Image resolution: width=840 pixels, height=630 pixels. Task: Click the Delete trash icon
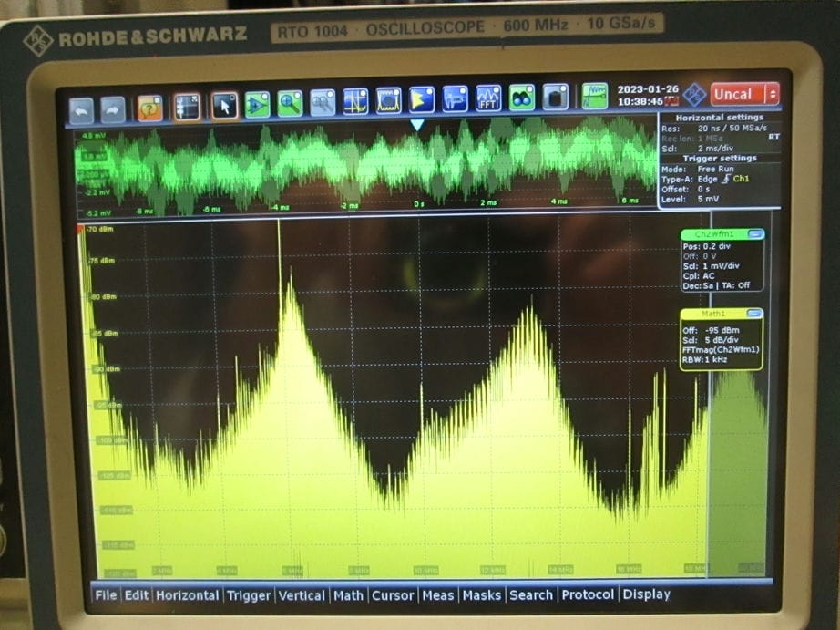click(555, 97)
